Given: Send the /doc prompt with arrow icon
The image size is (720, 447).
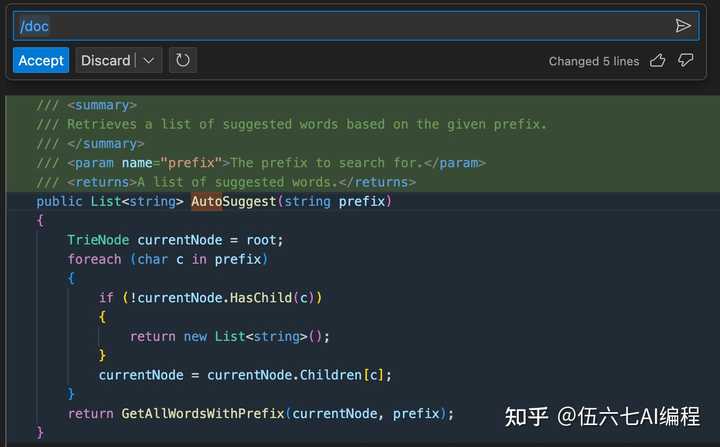Looking at the screenshot, I should 683,26.
